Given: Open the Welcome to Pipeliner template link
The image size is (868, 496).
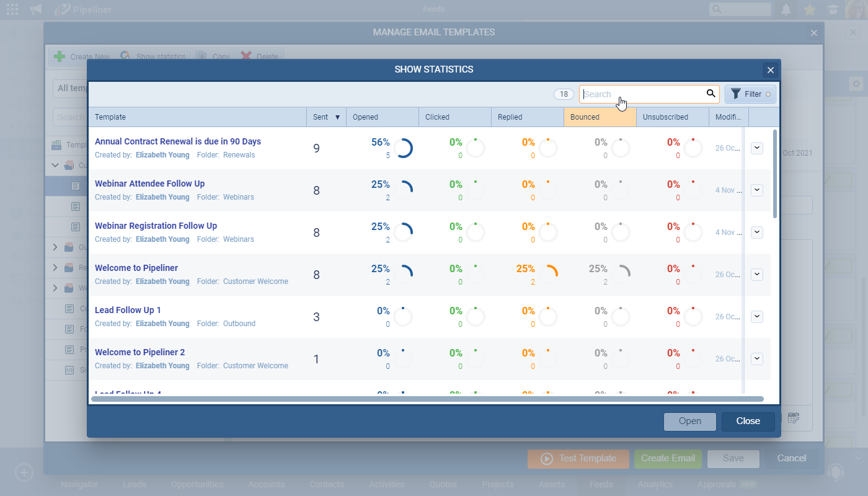Looking at the screenshot, I should click(x=136, y=267).
